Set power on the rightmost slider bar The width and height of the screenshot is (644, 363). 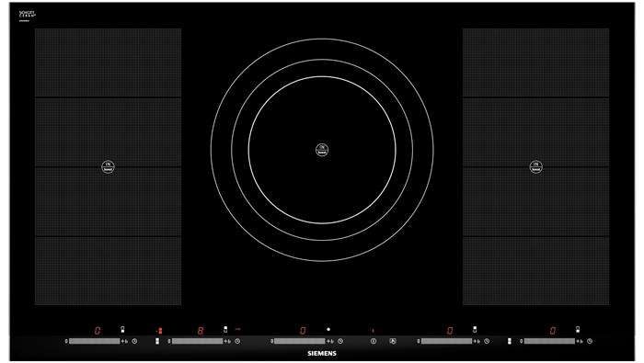[549, 341]
